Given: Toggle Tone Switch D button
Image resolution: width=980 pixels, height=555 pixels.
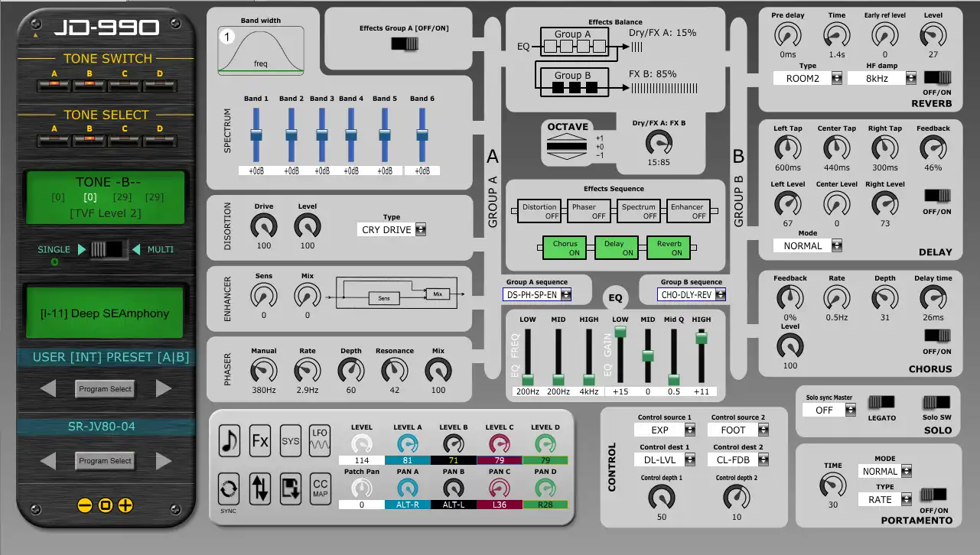Looking at the screenshot, I should click(x=159, y=84).
